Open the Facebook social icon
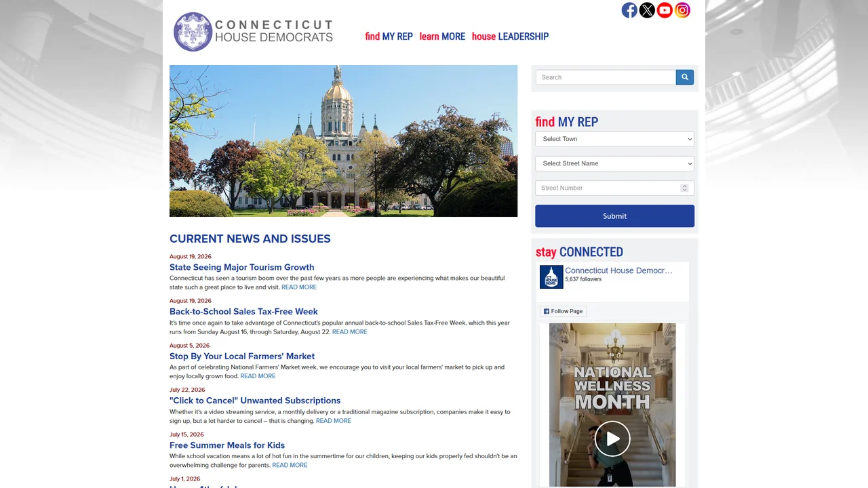 629,10
